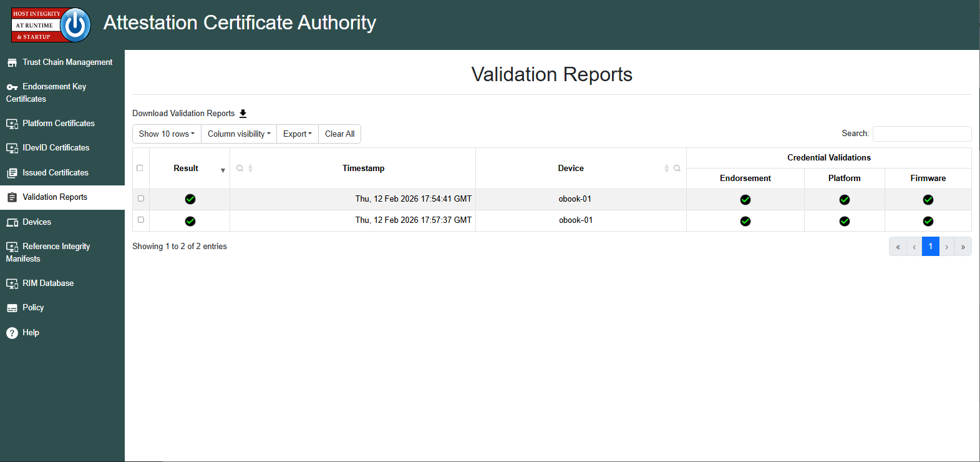Image resolution: width=980 pixels, height=462 pixels.
Task: Open the Policy page
Action: click(x=33, y=308)
